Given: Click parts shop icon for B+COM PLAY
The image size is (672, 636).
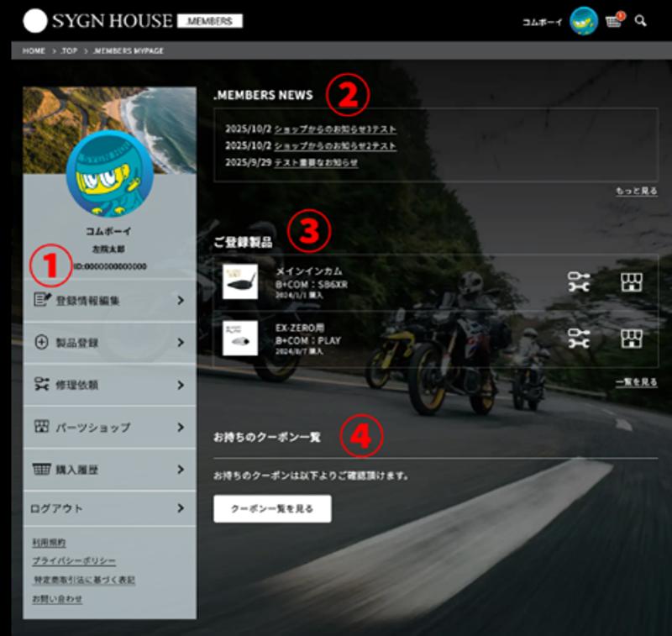Looking at the screenshot, I should coord(632,338).
